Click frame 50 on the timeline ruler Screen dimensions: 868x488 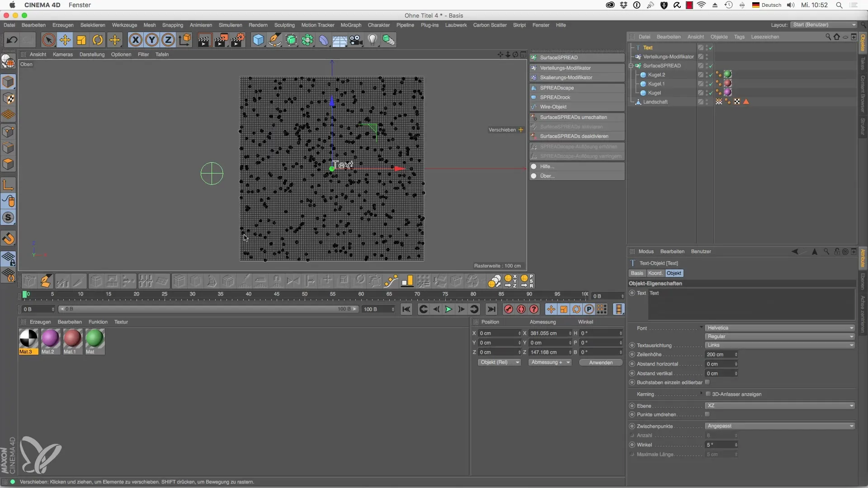point(305,294)
